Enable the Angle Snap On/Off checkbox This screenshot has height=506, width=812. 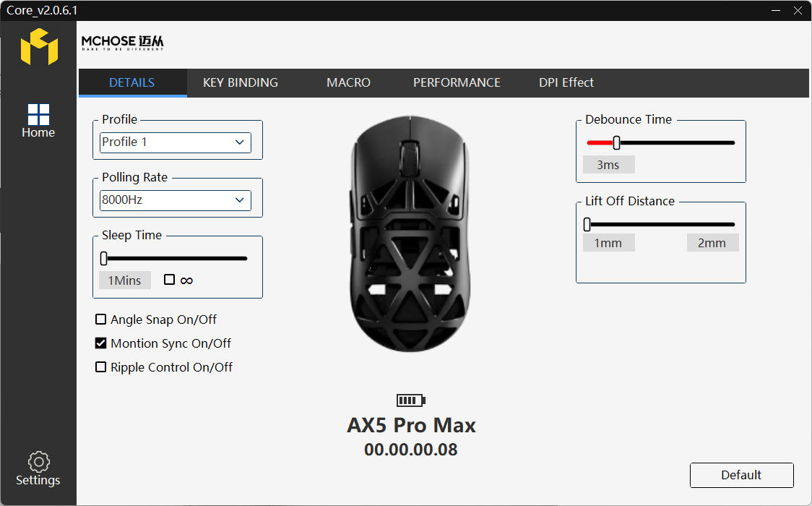coord(101,320)
